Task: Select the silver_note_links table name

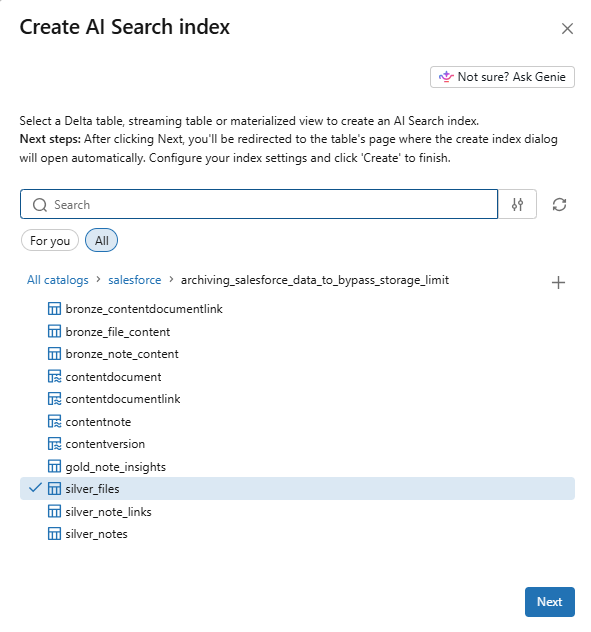Action: point(108,512)
